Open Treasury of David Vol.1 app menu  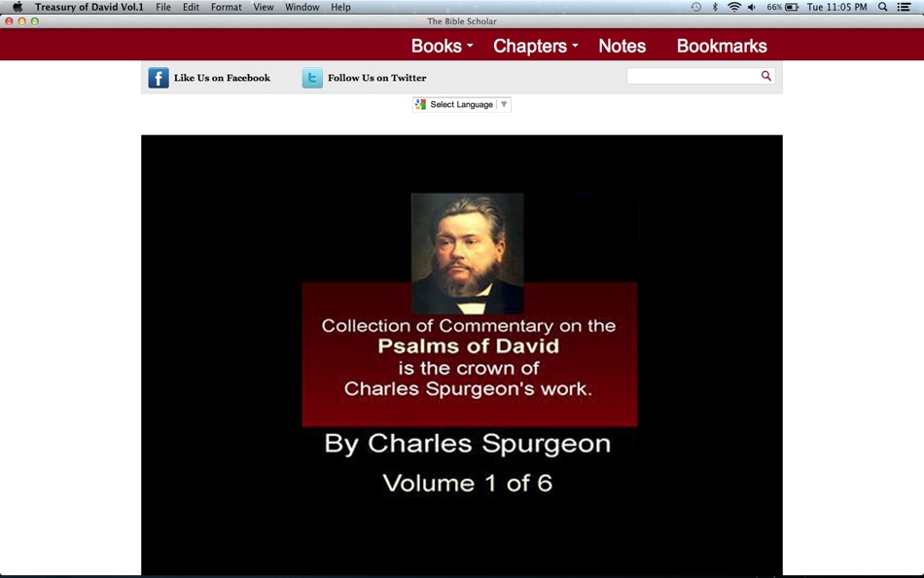[x=89, y=7]
